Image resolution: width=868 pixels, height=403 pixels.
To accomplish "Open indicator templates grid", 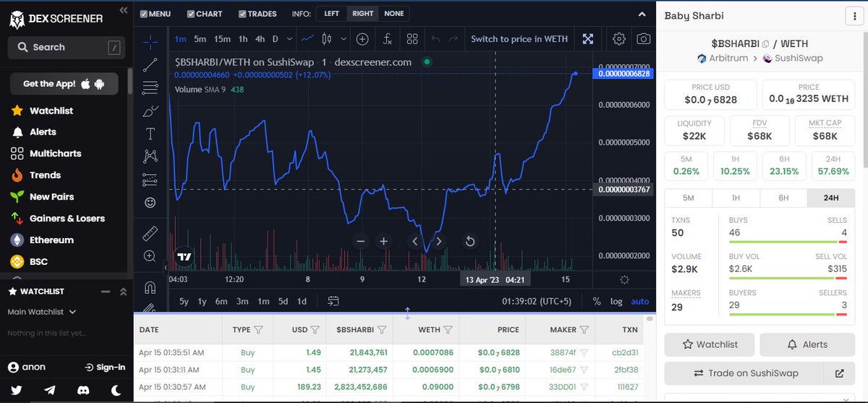I will tap(412, 39).
